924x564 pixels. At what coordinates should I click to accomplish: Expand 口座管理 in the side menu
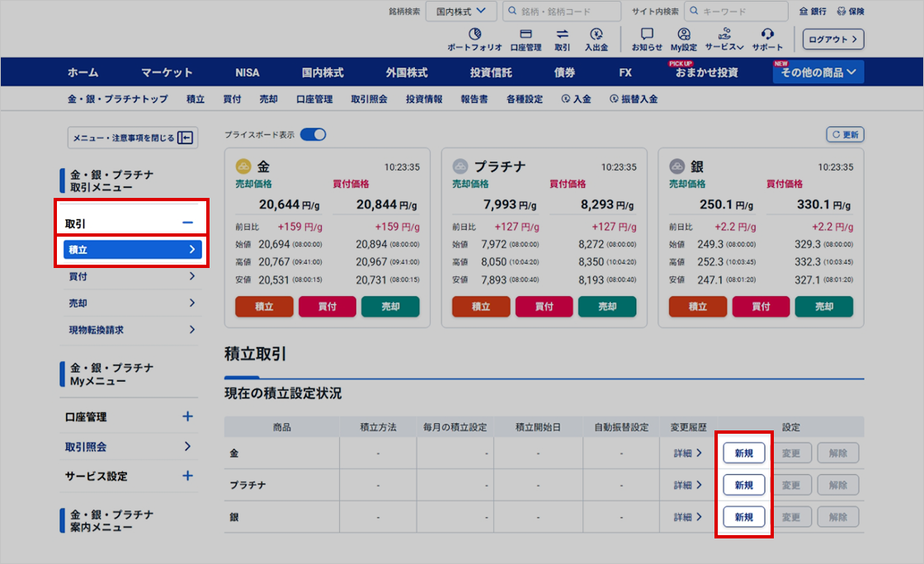coord(187,416)
